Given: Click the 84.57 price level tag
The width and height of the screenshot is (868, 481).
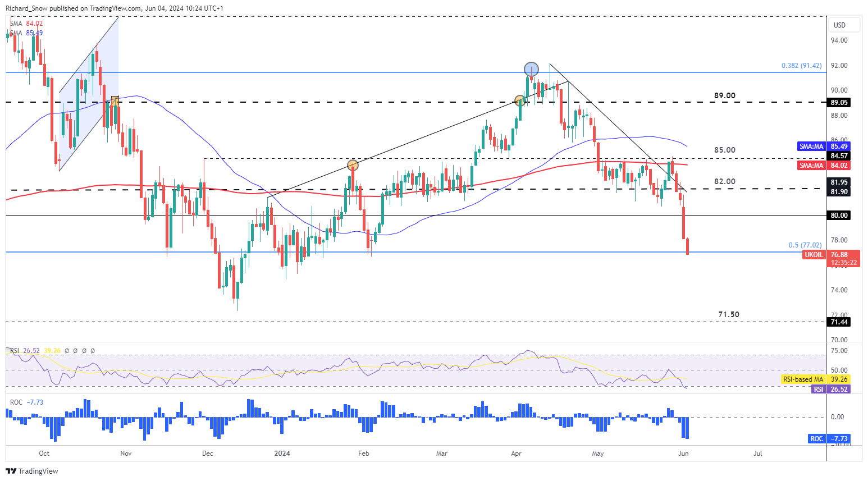Looking at the screenshot, I should (839, 155).
